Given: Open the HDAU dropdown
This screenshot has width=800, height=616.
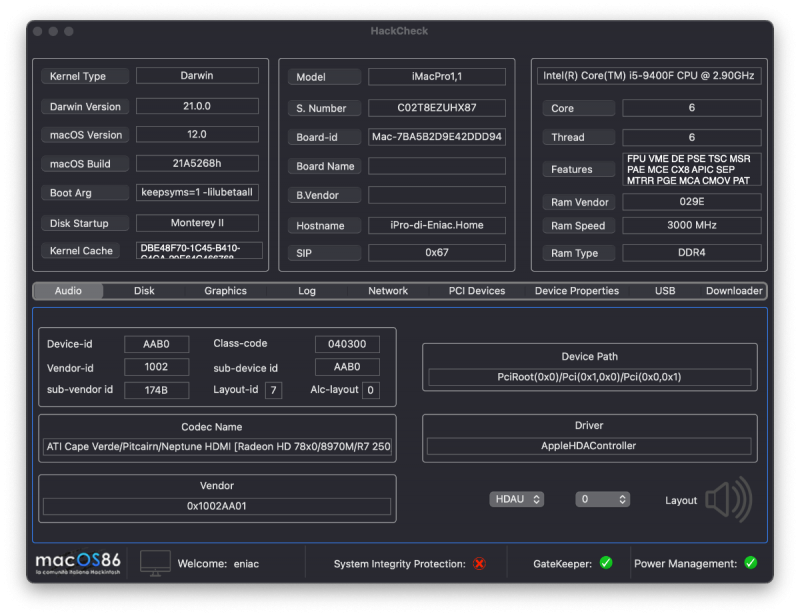Looking at the screenshot, I should 517,499.
